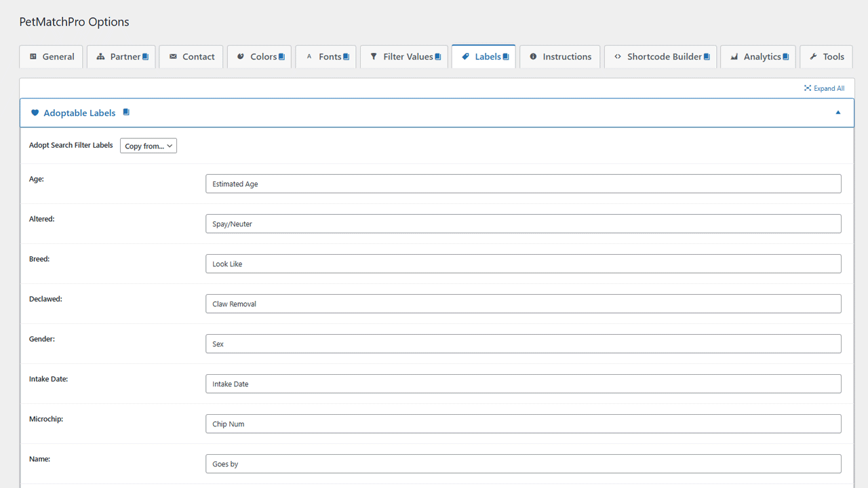868x488 pixels.
Task: Open the General tab
Action: click(52, 57)
